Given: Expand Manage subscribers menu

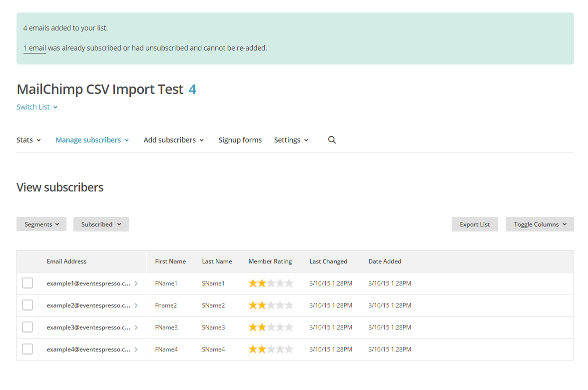Looking at the screenshot, I should click(x=92, y=140).
